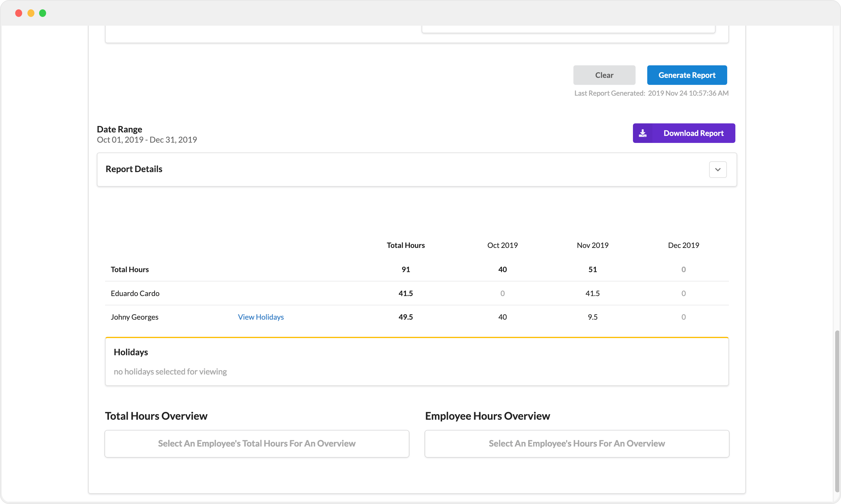Click the Dec 2019 column header
The image size is (841, 504).
(683, 245)
